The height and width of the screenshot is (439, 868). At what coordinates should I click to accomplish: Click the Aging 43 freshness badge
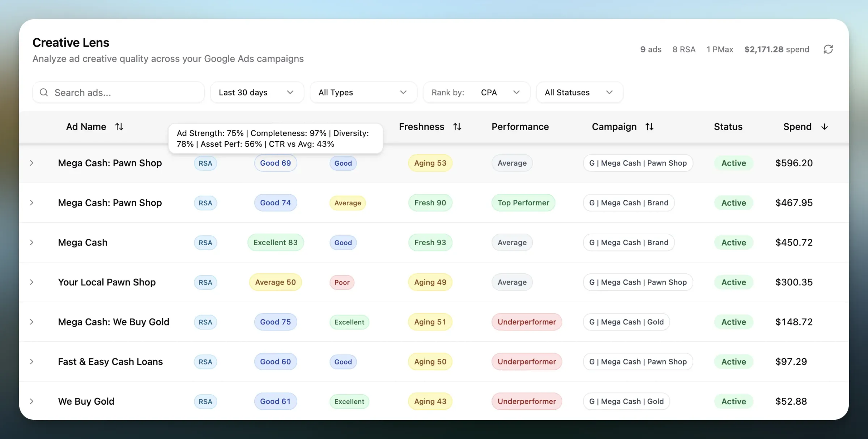(430, 401)
